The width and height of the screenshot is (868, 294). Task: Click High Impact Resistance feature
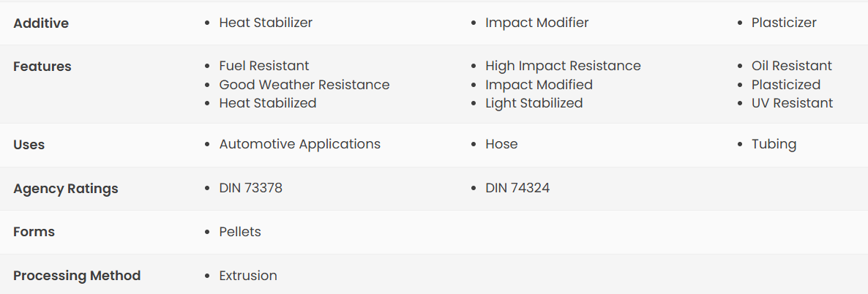(563, 66)
